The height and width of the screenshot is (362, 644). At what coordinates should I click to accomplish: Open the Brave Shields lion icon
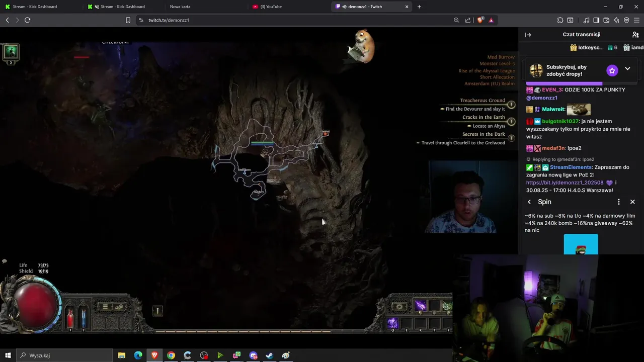click(480, 20)
